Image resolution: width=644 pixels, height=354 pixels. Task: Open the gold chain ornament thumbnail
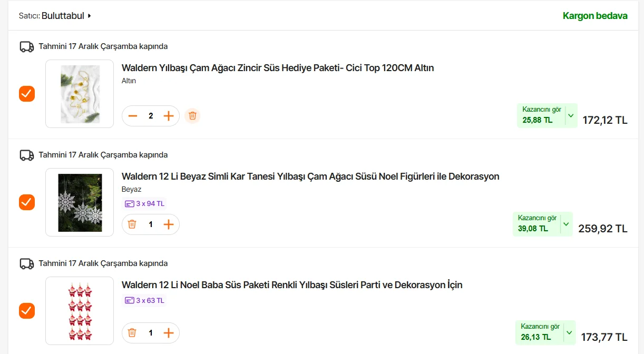pos(80,94)
